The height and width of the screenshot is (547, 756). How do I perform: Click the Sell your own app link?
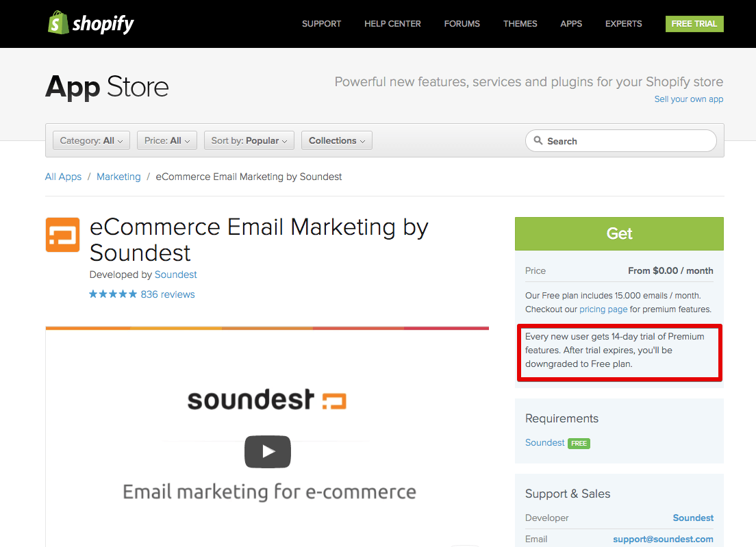click(x=688, y=99)
